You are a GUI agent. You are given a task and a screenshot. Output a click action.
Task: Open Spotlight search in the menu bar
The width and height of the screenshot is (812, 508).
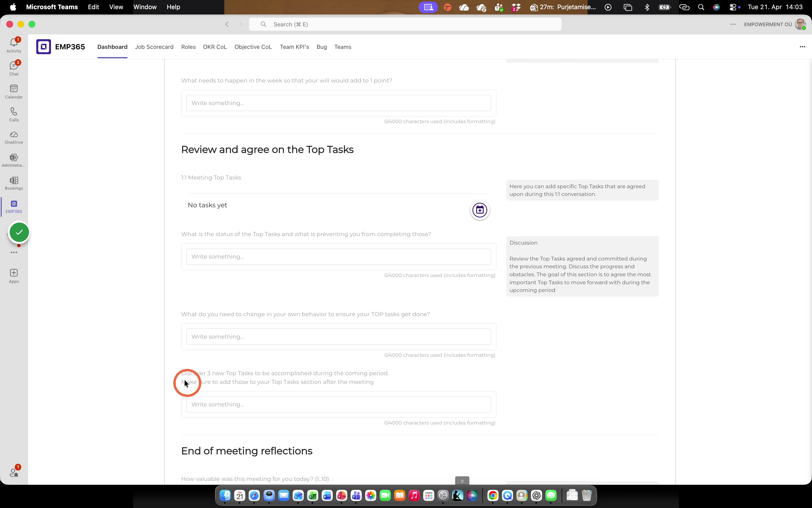tap(701, 7)
